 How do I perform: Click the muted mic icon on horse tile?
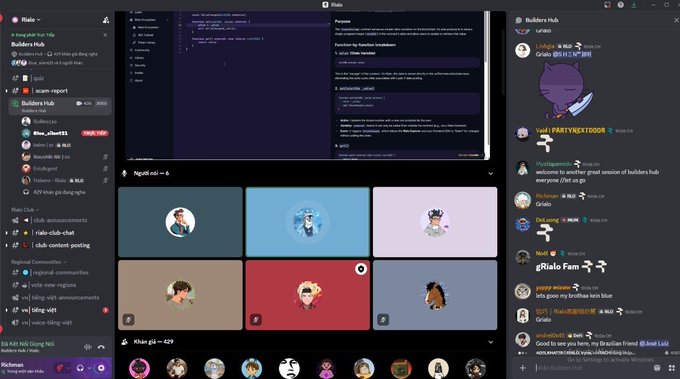pos(383,320)
